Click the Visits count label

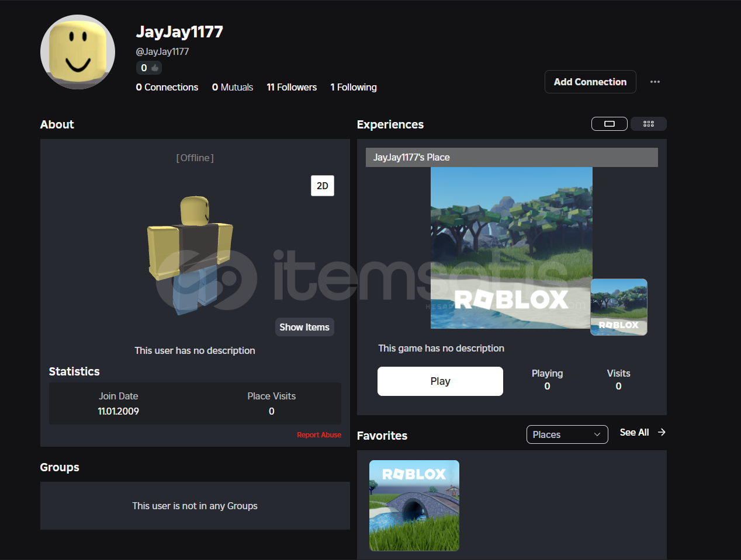(x=618, y=373)
